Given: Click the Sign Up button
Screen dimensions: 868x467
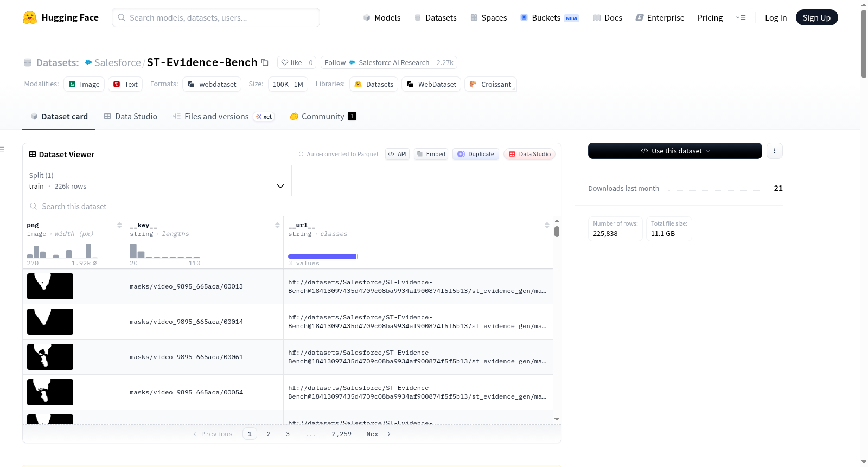Looking at the screenshot, I should click(x=816, y=17).
